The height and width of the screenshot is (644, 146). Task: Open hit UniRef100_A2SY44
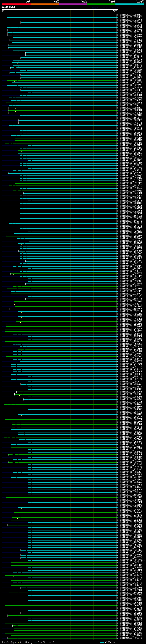(x=131, y=20)
